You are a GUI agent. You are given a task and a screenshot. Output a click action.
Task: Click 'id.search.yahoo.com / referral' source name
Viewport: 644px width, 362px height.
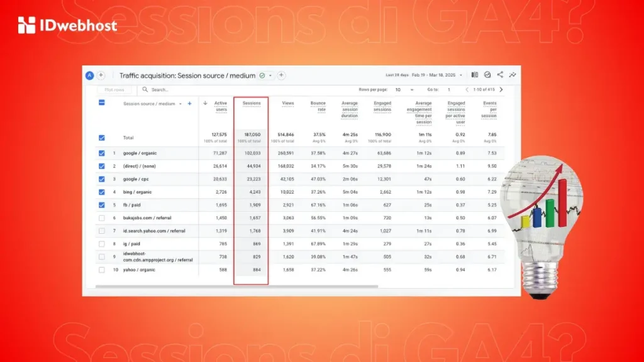point(154,231)
